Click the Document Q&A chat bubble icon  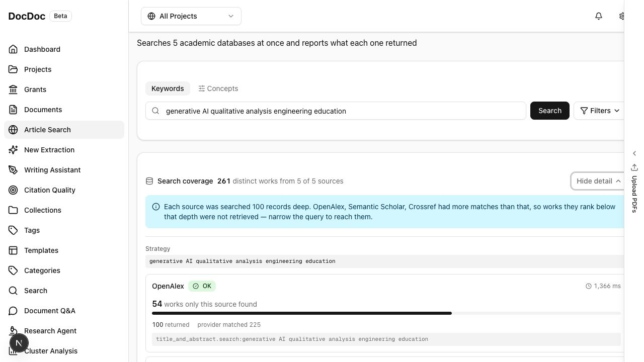click(x=14, y=311)
